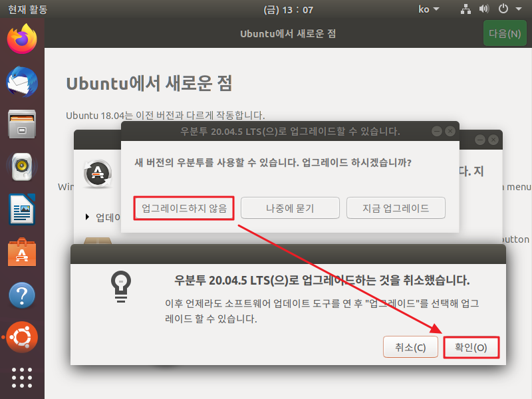Screen dimensions: 532x399
Task: Open the ko input language dropdown
Action: pos(428,9)
